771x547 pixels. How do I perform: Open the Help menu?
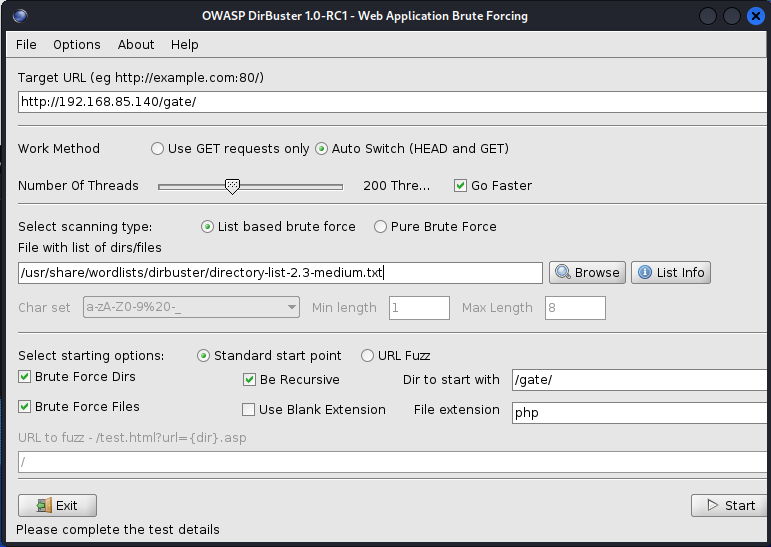(x=185, y=44)
